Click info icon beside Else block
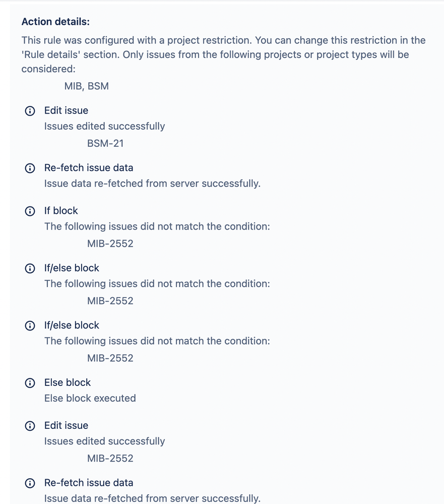 point(30,383)
